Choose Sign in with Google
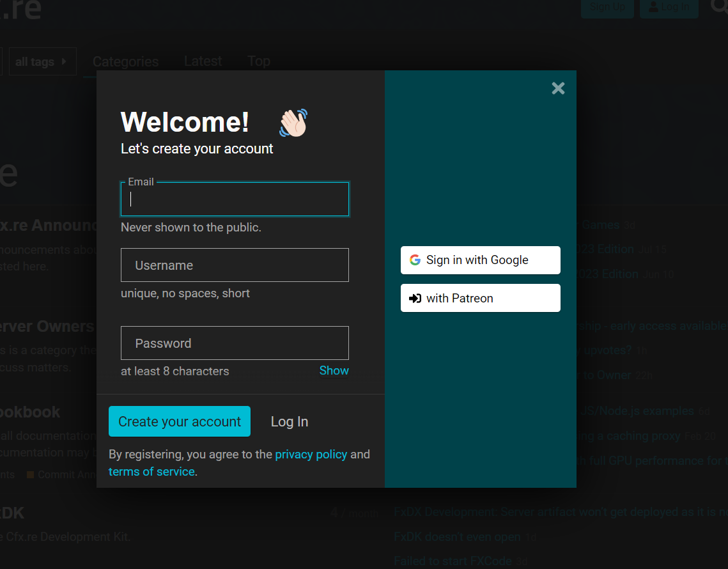The width and height of the screenshot is (728, 569). [x=480, y=260]
